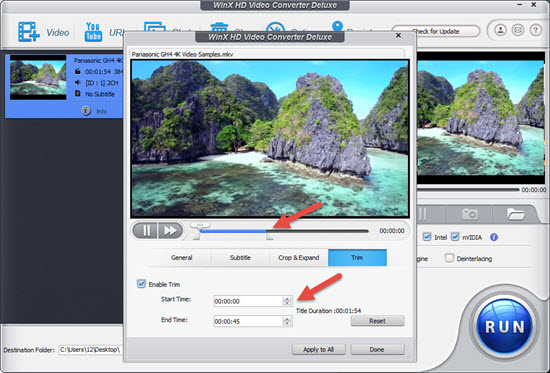
Task: Click the Check for Update button
Action: (436, 31)
